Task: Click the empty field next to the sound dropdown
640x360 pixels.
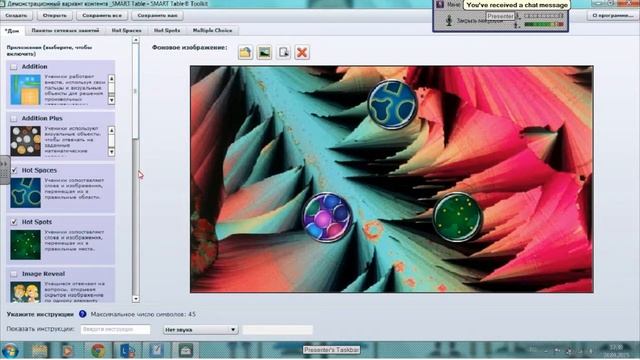Action: pos(278,329)
